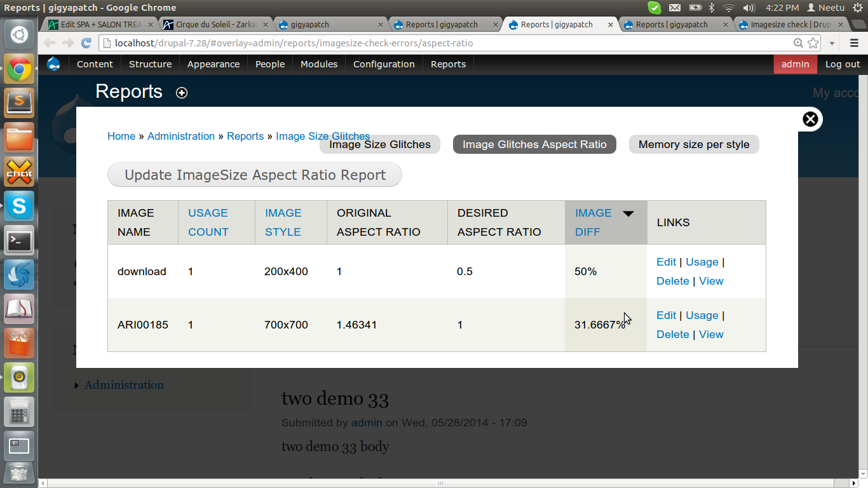
Task: Open the Configuration admin menu
Action: (x=384, y=64)
